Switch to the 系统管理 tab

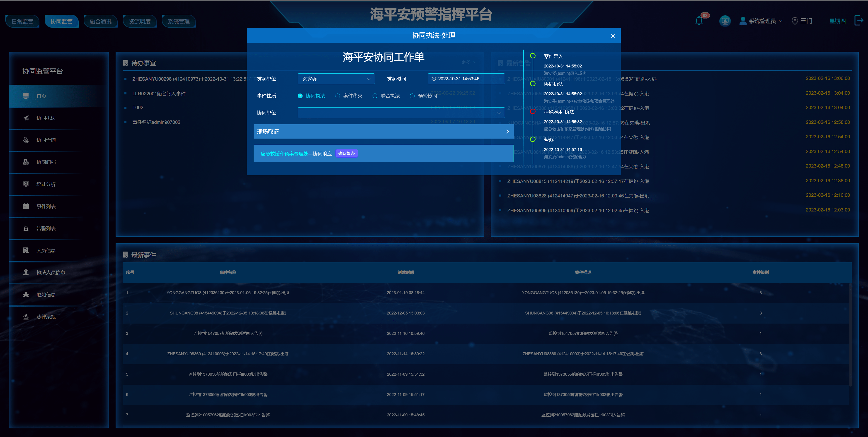tap(179, 21)
